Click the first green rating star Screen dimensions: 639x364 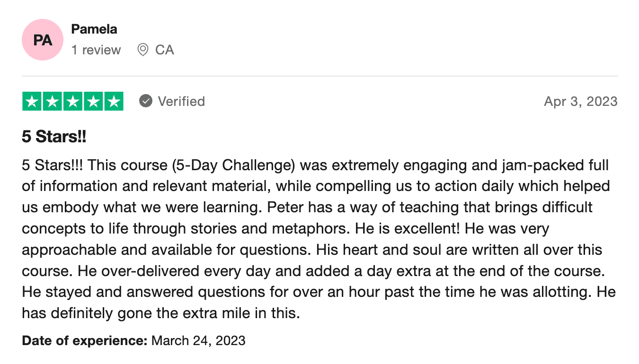pyautogui.click(x=32, y=102)
